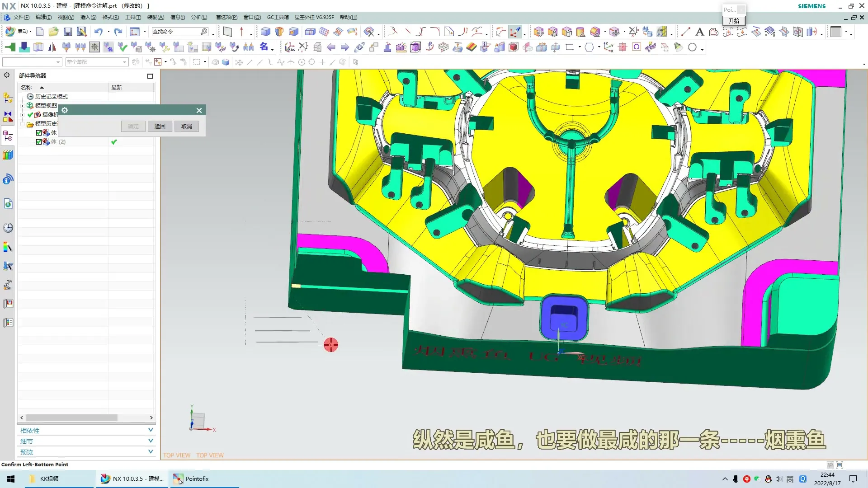Open the 文件(F) menu

click(x=21, y=17)
